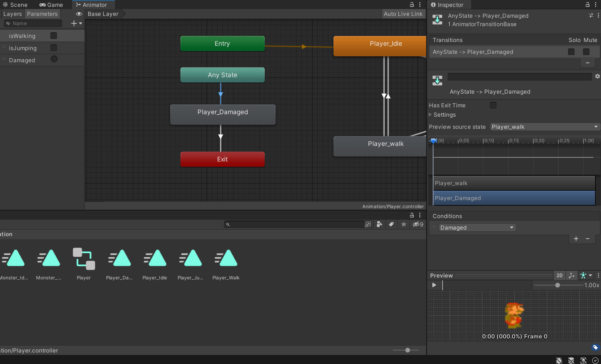Remove the transition with the Transitions list minus button

(x=588, y=63)
